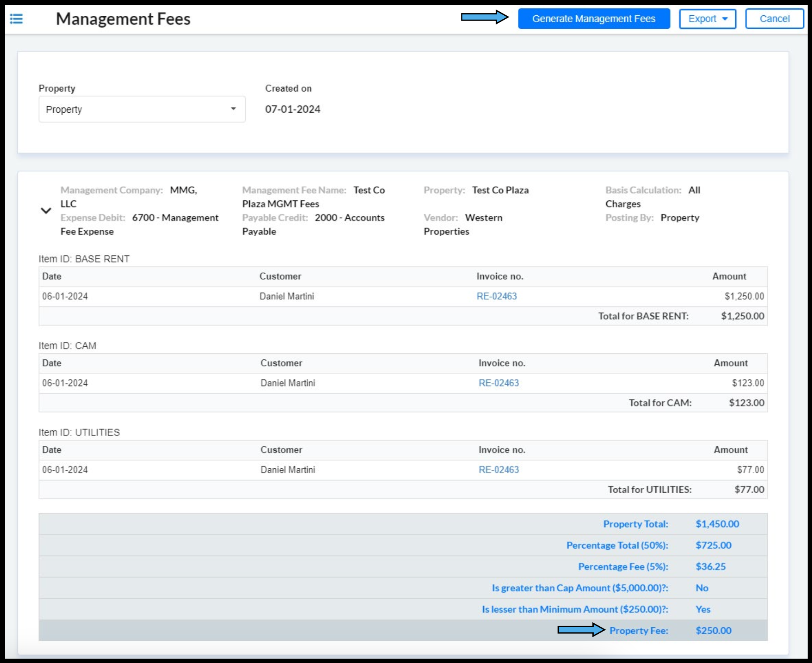
Task: Click Daniel Martini in CAM table
Action: point(288,383)
